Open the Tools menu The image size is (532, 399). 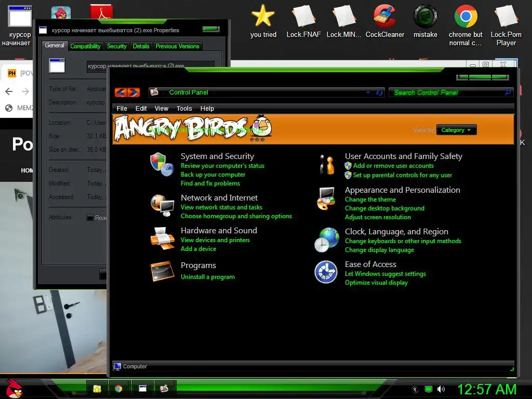tap(184, 109)
